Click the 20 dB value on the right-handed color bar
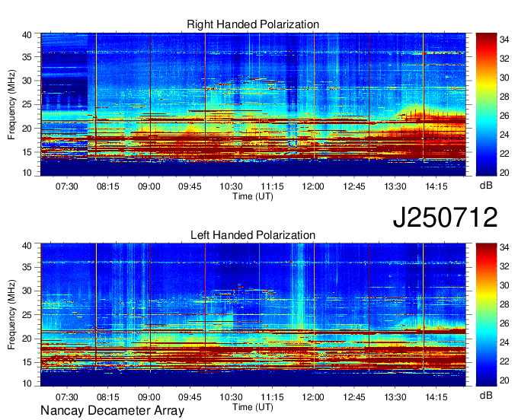This screenshot has height=420, width=518. pyautogui.click(x=504, y=173)
